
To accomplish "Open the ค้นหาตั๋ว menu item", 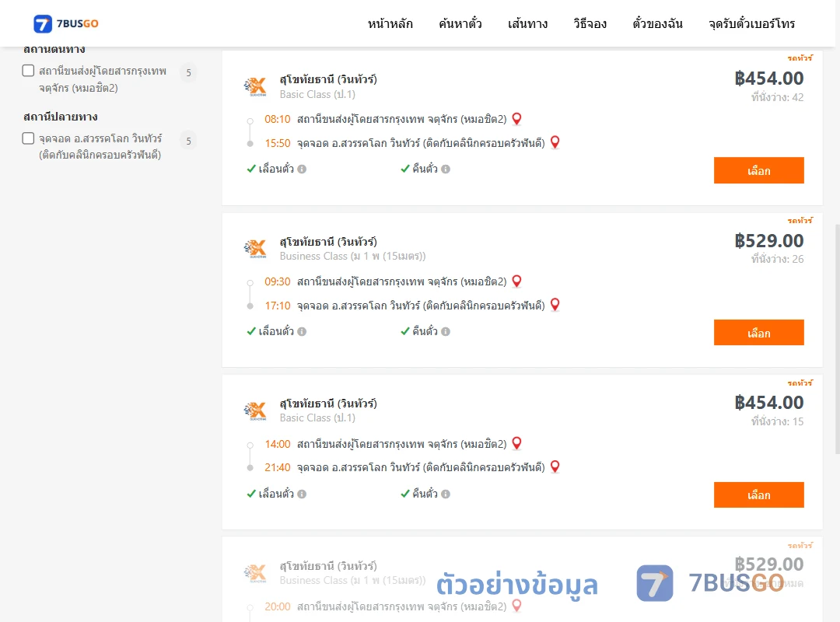I will 460,23.
